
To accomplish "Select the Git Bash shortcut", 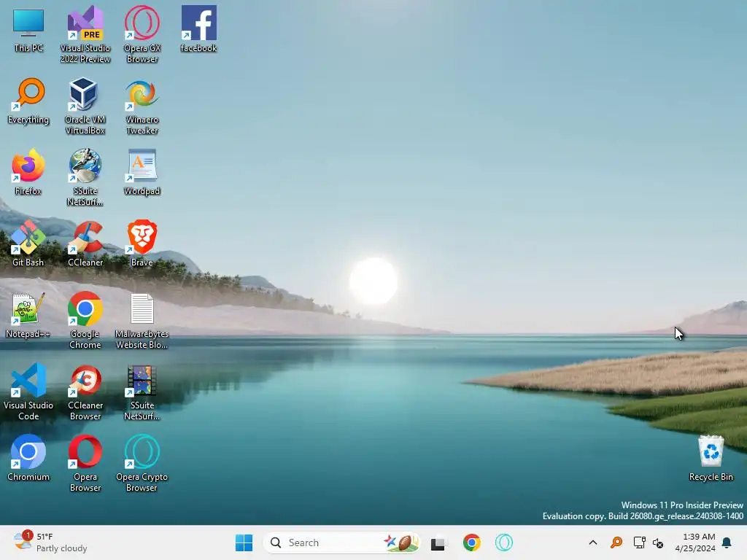I will click(x=28, y=244).
